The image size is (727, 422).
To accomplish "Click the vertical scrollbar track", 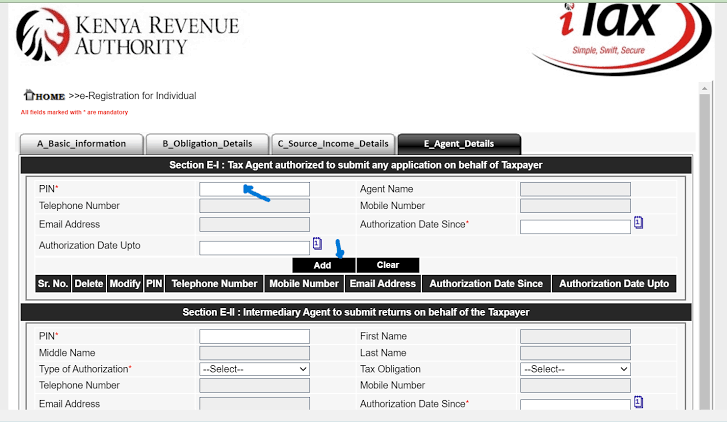I will [705, 250].
